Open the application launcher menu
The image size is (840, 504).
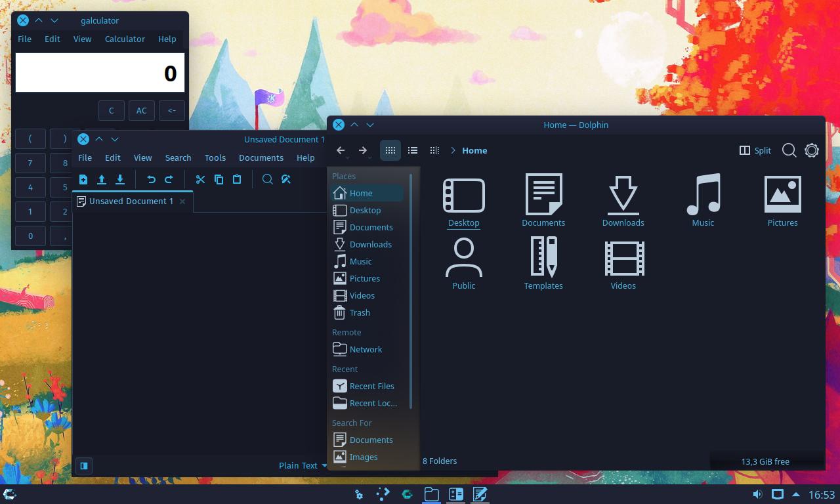(x=10, y=494)
